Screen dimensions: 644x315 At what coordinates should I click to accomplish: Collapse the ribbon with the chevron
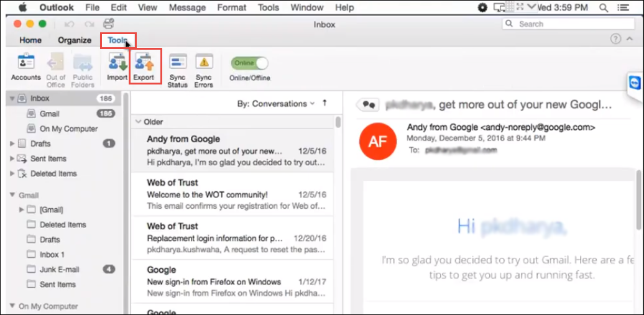point(630,39)
